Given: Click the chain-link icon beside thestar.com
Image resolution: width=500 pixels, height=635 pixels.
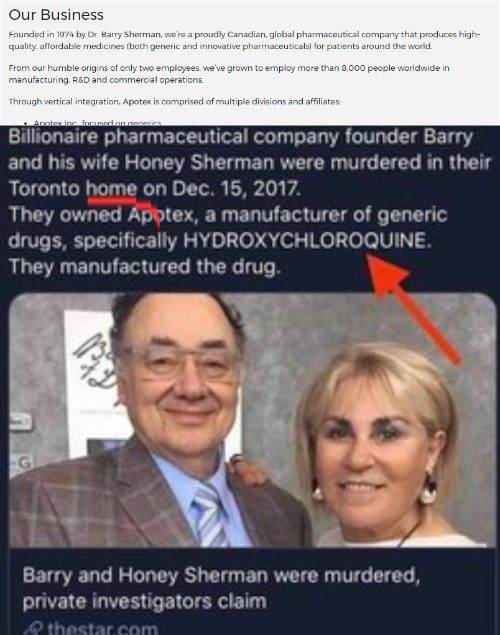Looking at the screenshot, I should (33, 628).
